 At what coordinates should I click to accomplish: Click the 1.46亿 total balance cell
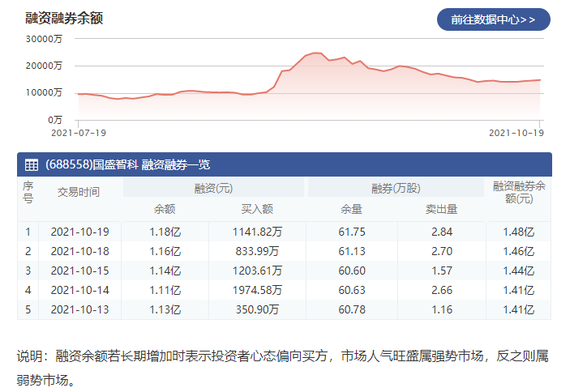point(519,251)
